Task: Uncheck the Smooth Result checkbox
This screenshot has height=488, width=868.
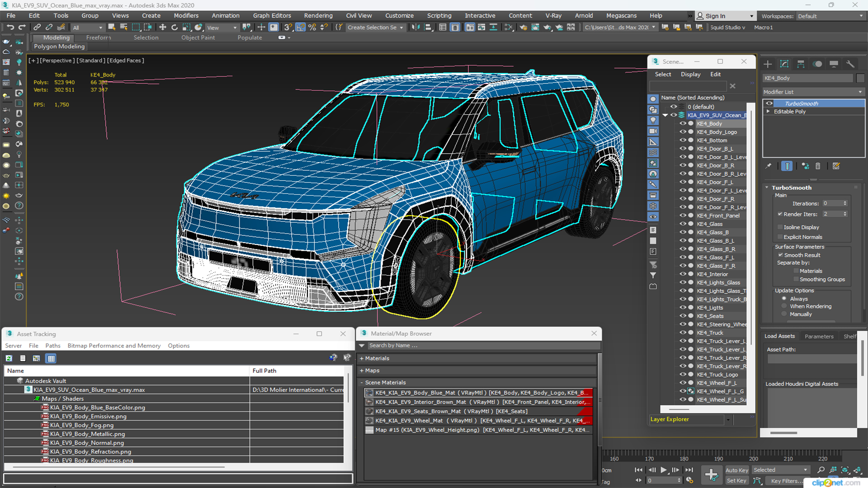Action: (780, 255)
